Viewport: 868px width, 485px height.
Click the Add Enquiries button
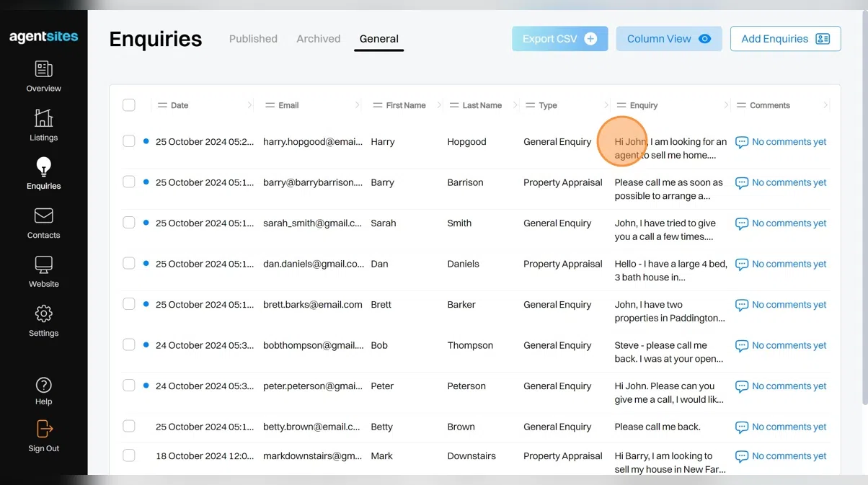click(x=785, y=39)
